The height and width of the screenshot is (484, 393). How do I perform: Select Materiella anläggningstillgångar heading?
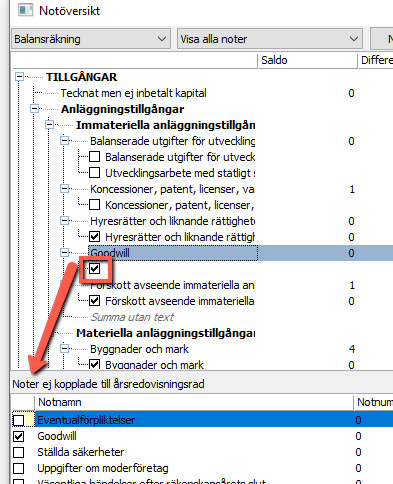click(166, 333)
